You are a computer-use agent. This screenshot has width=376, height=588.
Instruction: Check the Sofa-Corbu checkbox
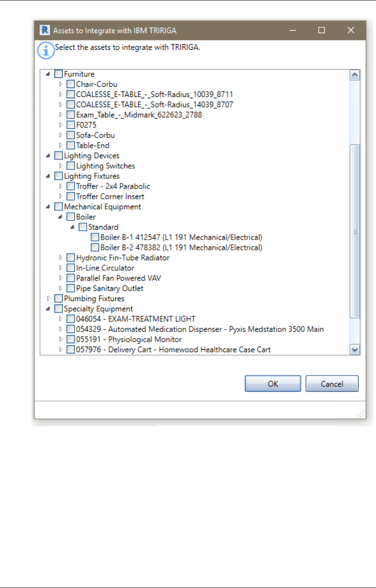71,135
